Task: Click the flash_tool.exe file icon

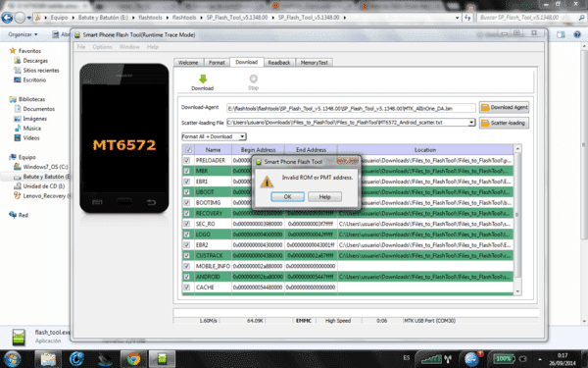Action: 19,337
